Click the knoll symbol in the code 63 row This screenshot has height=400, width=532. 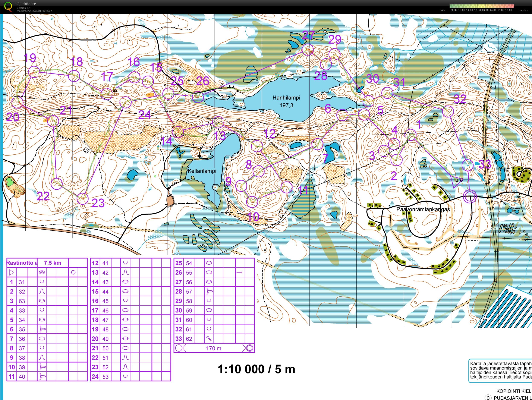pos(42,301)
